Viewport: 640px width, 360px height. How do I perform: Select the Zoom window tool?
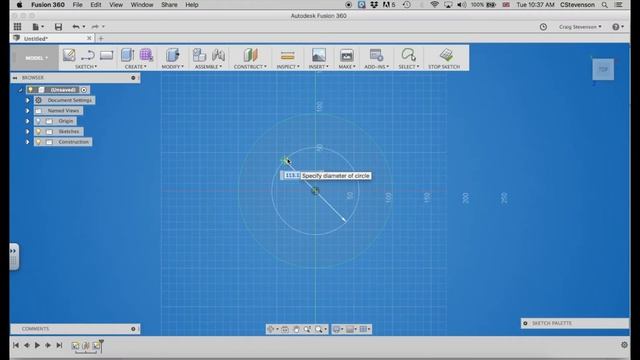pyautogui.click(x=307, y=329)
